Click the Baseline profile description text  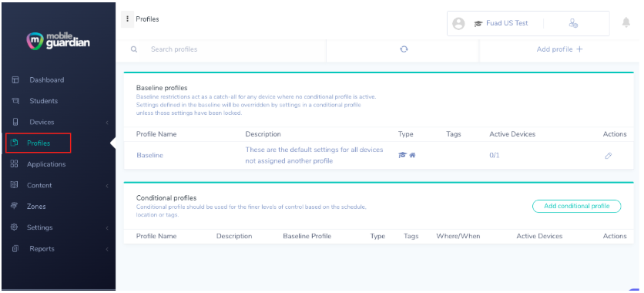[x=314, y=155]
